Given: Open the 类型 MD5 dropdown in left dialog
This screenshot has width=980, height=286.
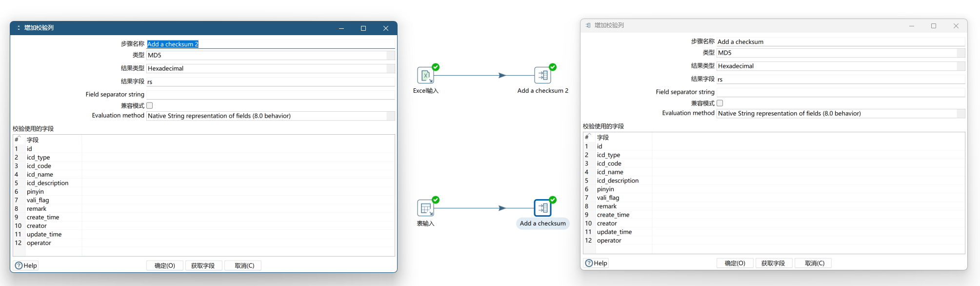Looking at the screenshot, I should click(x=390, y=55).
